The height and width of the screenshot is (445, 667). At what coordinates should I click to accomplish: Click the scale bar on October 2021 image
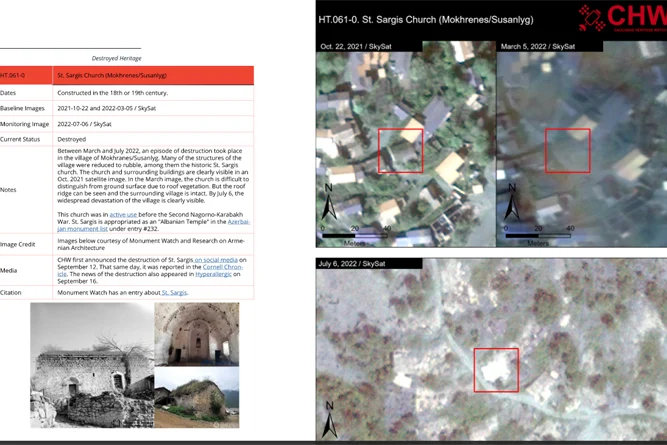coord(355,235)
